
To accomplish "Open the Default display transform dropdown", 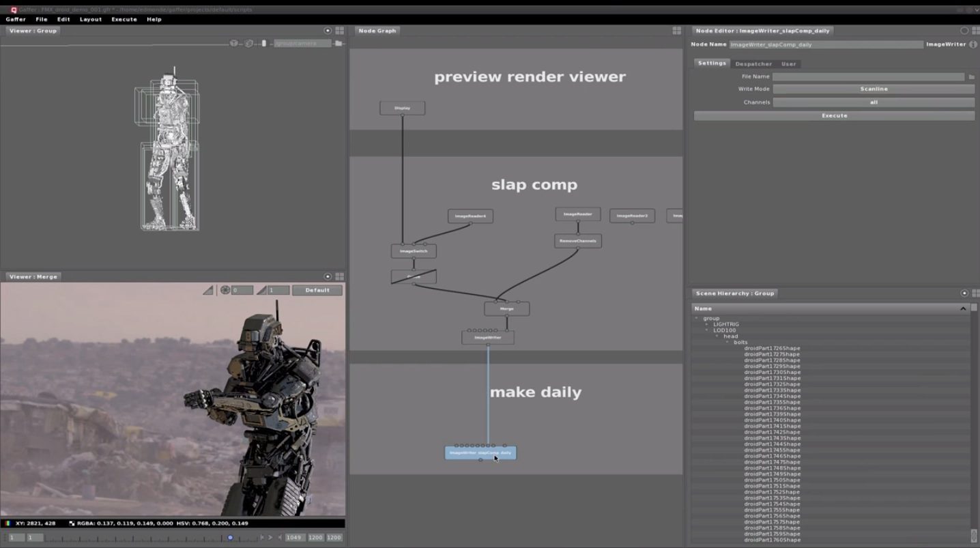I will pos(317,290).
